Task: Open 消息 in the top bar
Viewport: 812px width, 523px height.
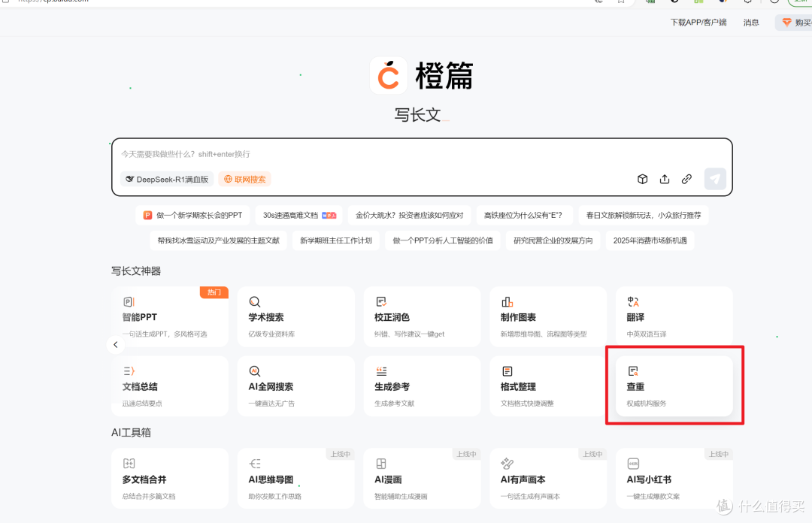Action: click(x=751, y=23)
